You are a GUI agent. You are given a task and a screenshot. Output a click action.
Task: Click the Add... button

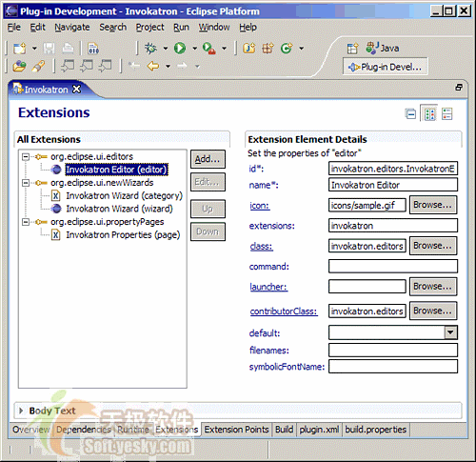(x=208, y=159)
